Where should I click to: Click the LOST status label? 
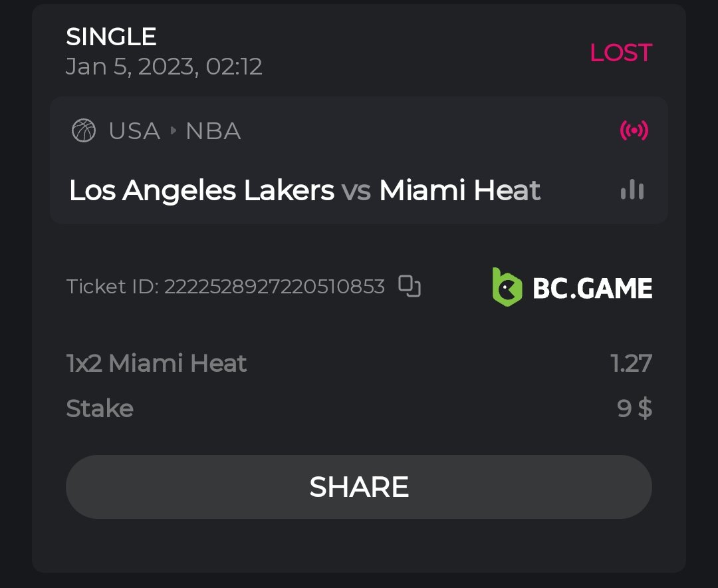[620, 53]
